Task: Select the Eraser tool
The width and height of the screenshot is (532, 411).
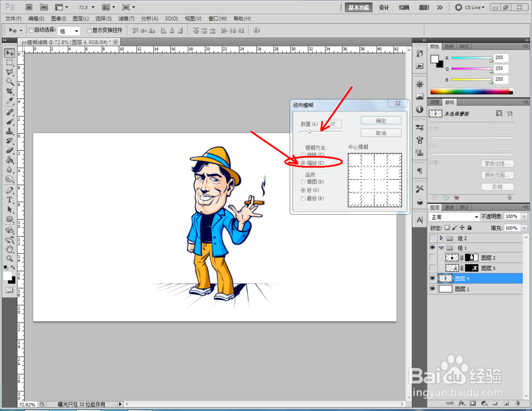Action: [x=10, y=150]
